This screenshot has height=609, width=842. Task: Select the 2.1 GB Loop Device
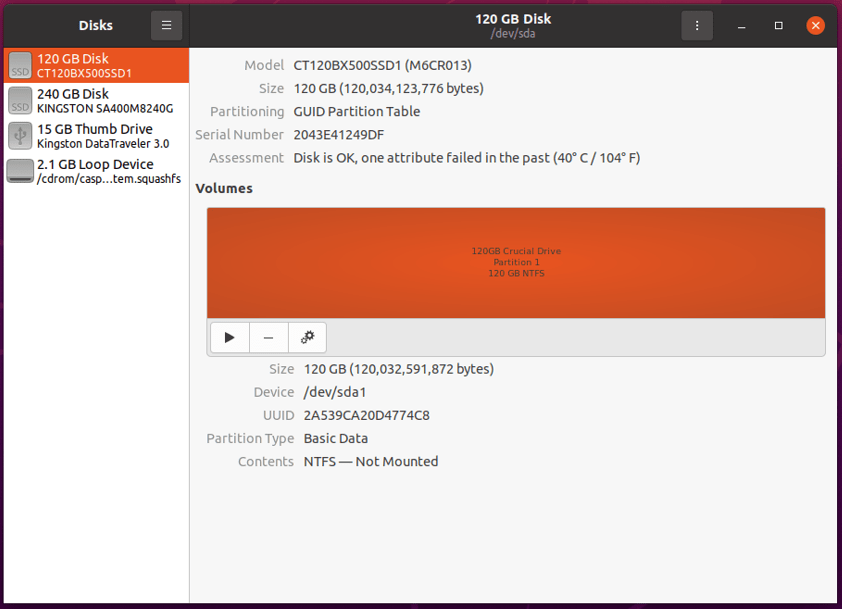pos(95,171)
